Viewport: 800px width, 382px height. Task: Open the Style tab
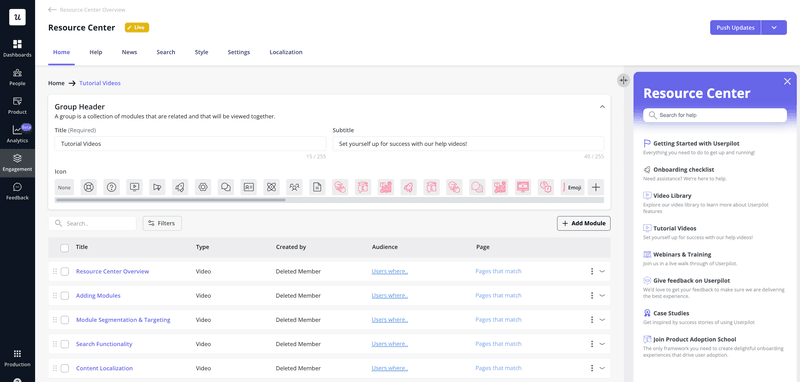click(202, 52)
